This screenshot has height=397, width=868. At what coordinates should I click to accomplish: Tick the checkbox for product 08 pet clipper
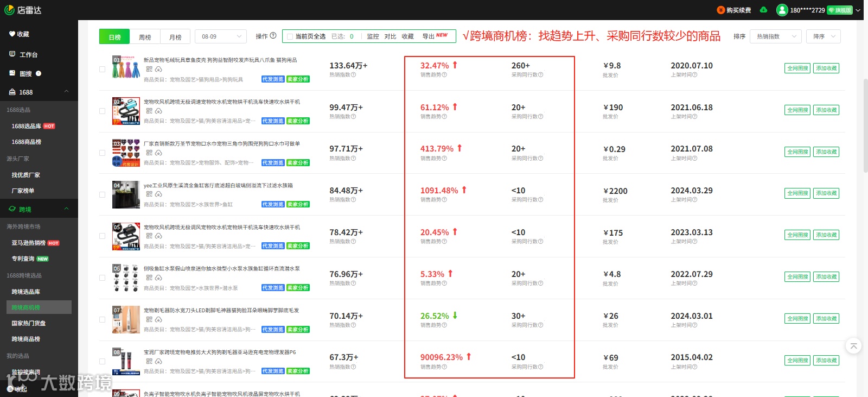click(x=102, y=361)
